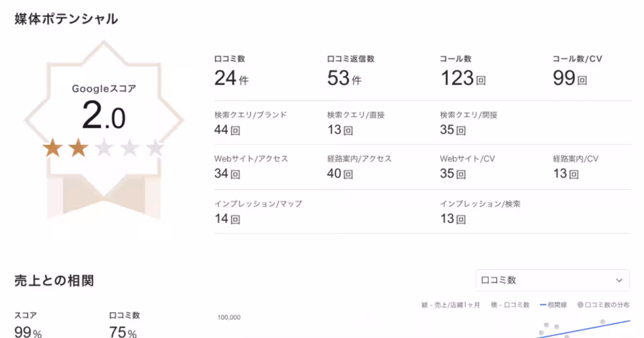Click the fourth gray star icon
The width and height of the screenshot is (644, 338).
click(x=130, y=149)
